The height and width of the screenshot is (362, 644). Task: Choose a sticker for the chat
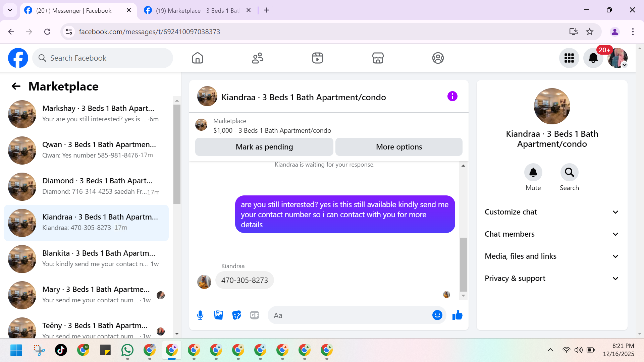236,315
